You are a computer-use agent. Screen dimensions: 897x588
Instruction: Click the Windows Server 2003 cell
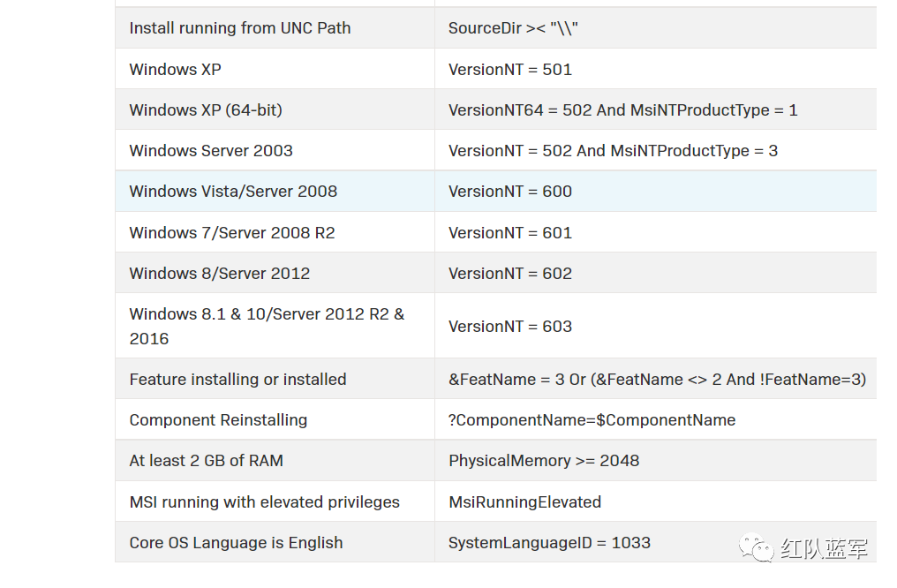pyautogui.click(x=211, y=151)
